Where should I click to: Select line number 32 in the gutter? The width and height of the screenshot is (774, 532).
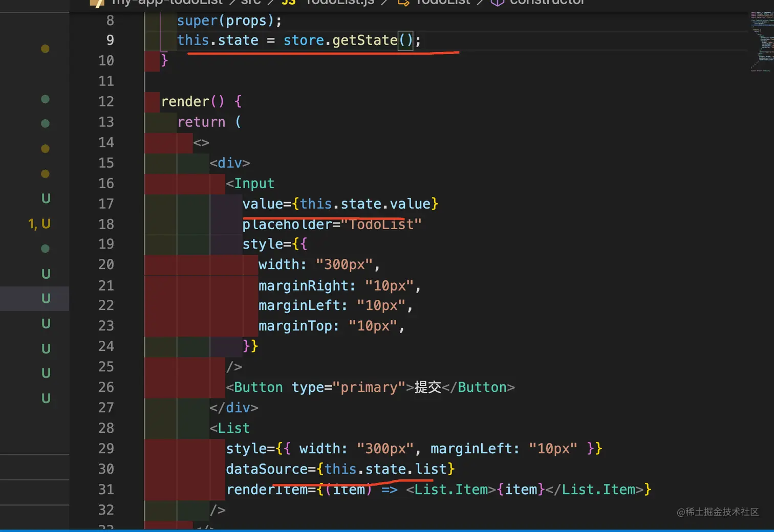106,510
